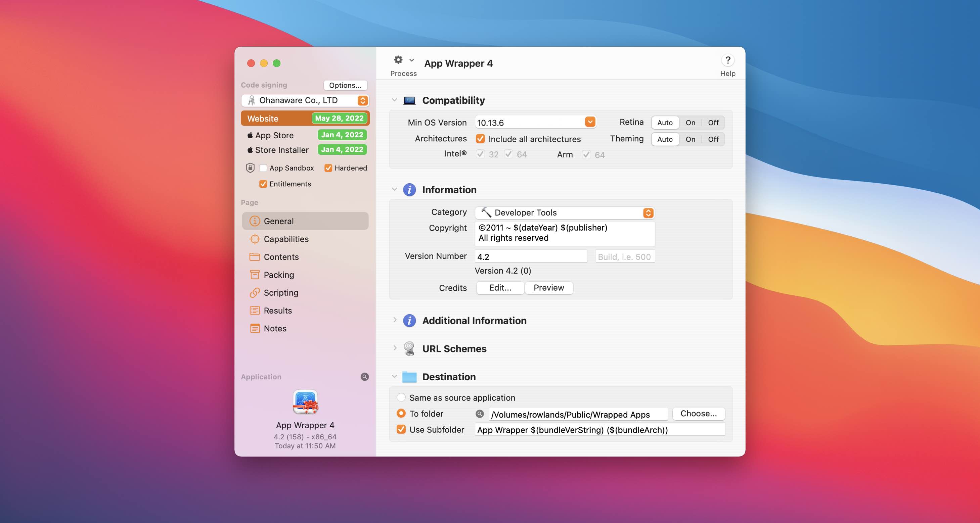The width and height of the screenshot is (980, 523).
Task: Click the keychain icon in the identity popup
Action: pos(252,100)
